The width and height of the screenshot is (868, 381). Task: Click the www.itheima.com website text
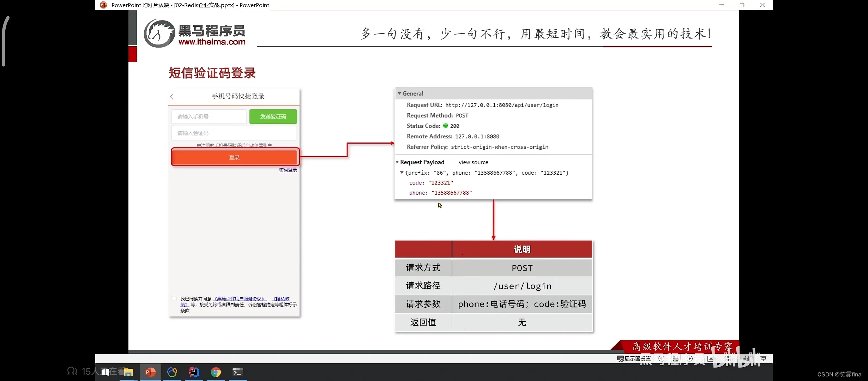pyautogui.click(x=212, y=42)
